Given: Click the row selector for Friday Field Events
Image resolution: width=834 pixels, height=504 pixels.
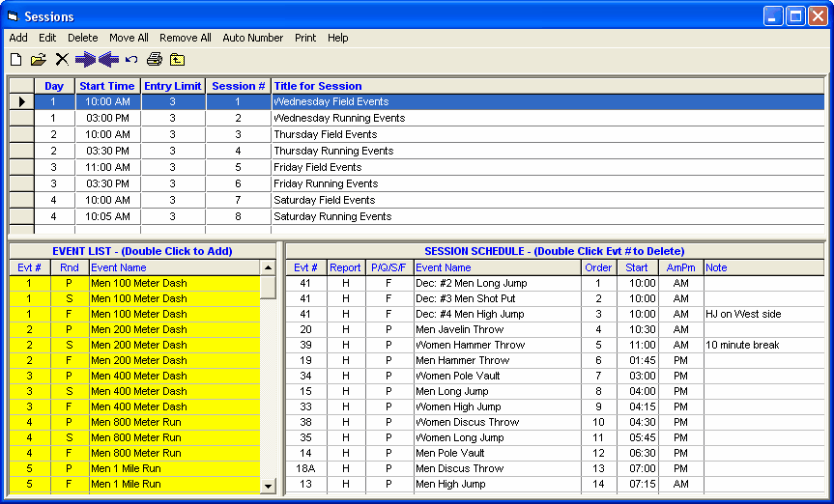Looking at the screenshot, I should click(x=21, y=167).
